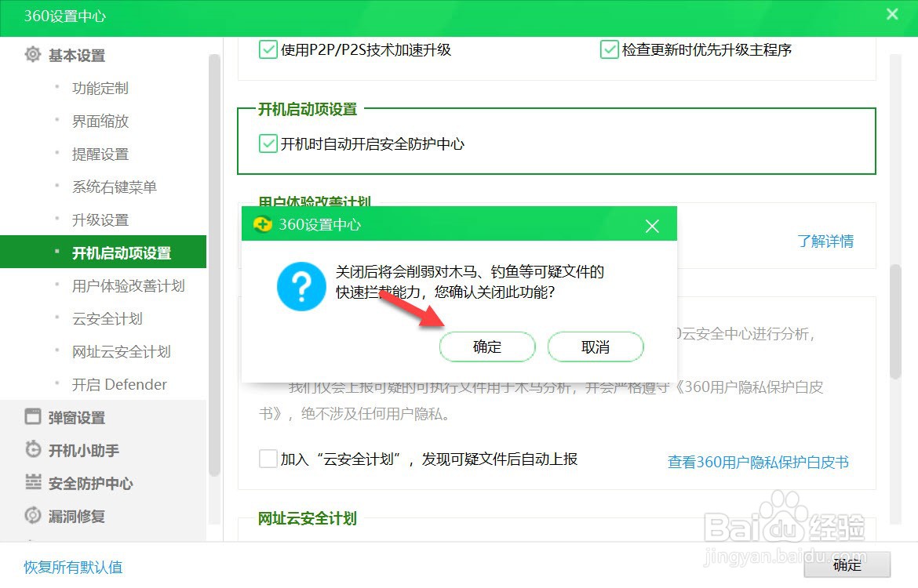This screenshot has width=918, height=588.
Task: Click the sidebar vertical scrollbar
Action: click(214, 267)
